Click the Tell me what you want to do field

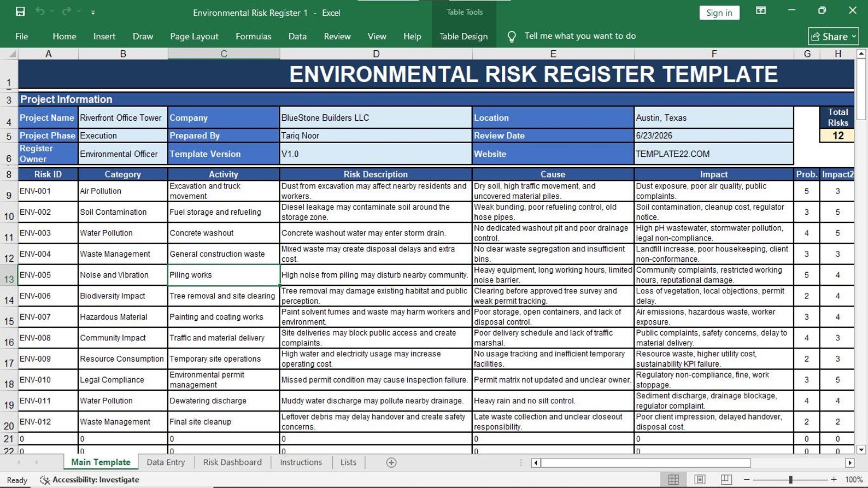580,36
